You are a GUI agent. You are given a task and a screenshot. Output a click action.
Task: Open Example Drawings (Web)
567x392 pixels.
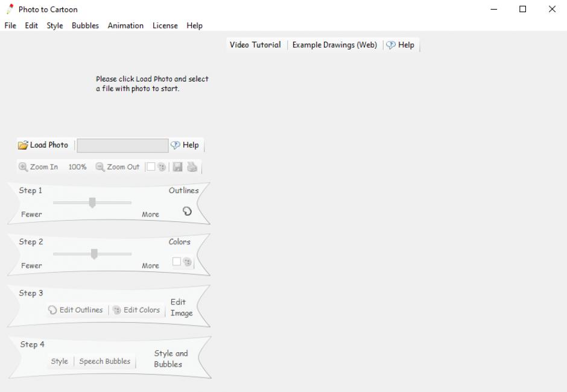click(335, 45)
